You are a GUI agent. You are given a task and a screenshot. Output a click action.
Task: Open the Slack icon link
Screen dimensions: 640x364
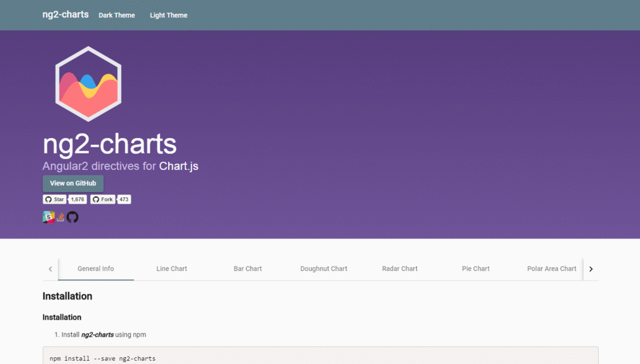tap(49, 217)
